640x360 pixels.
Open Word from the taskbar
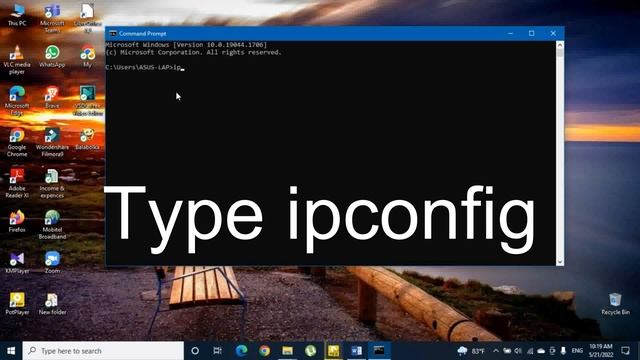pos(356,351)
